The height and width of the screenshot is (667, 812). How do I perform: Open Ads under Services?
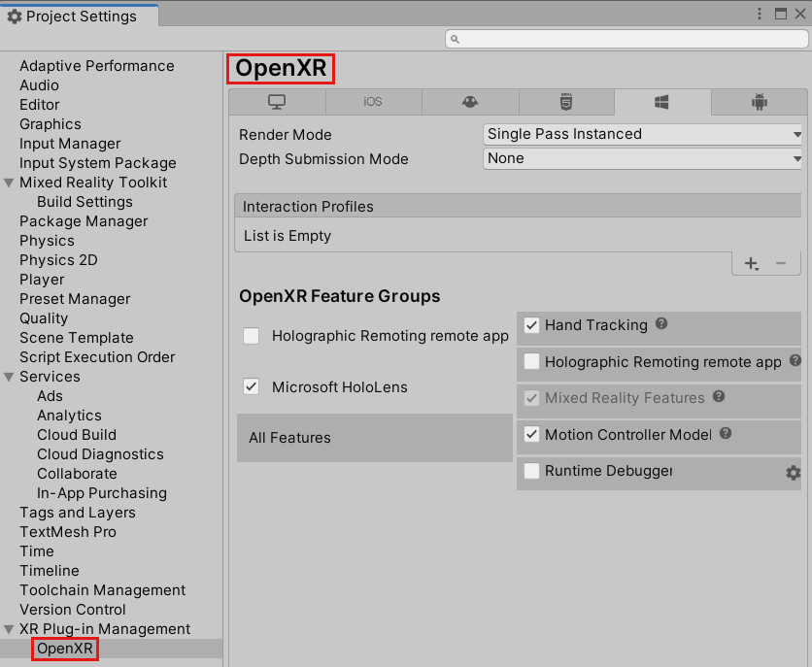coord(50,396)
